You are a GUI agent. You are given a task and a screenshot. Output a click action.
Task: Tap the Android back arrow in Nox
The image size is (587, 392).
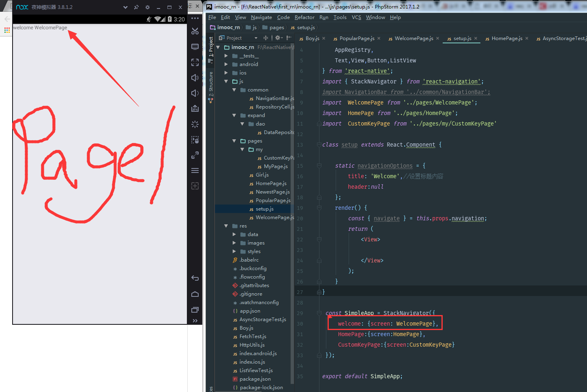pyautogui.click(x=195, y=278)
